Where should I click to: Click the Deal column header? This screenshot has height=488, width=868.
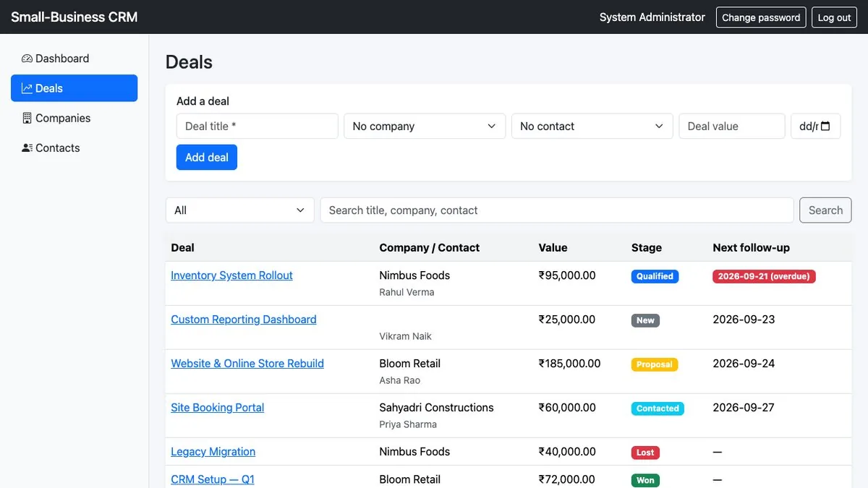click(182, 247)
